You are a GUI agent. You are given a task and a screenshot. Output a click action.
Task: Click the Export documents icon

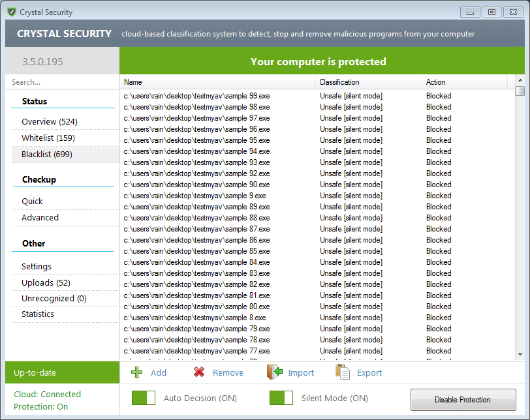coord(343,372)
